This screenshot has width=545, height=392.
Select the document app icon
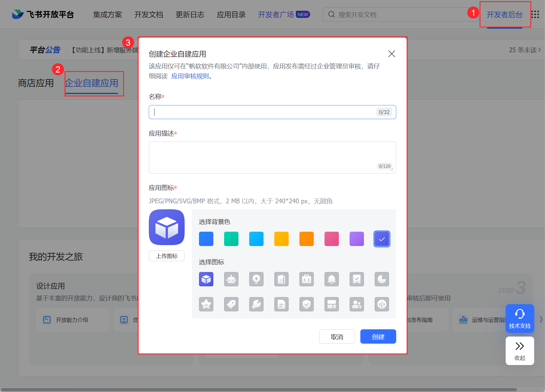[x=281, y=304]
